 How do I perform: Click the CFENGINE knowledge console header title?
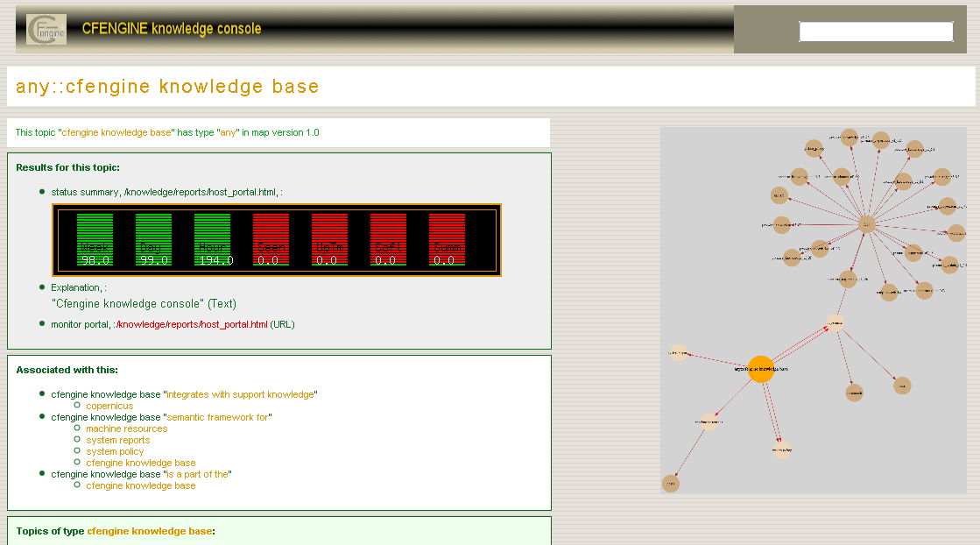[x=172, y=28]
